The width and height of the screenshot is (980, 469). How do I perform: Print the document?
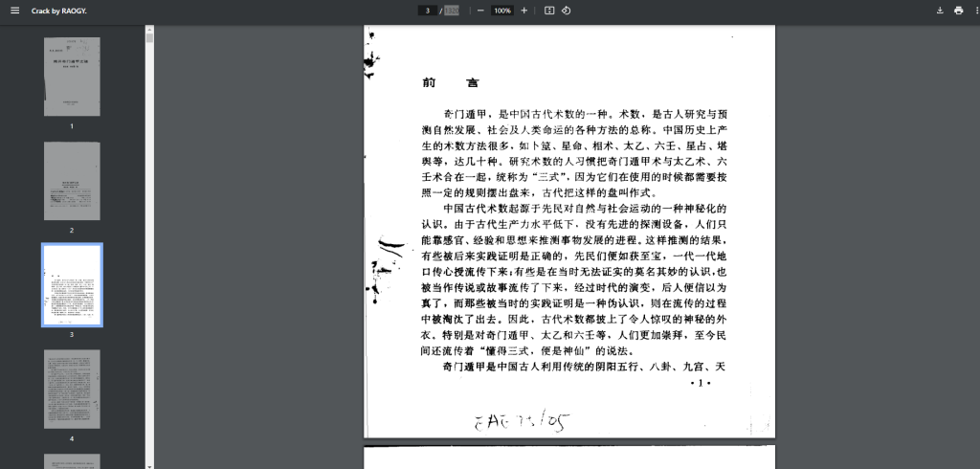(958, 11)
